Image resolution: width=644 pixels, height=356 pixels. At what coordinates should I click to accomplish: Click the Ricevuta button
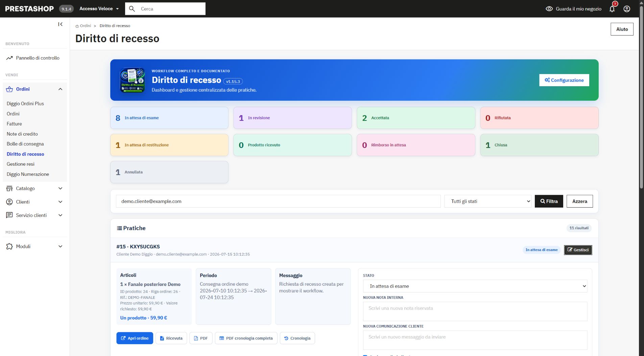(171, 338)
